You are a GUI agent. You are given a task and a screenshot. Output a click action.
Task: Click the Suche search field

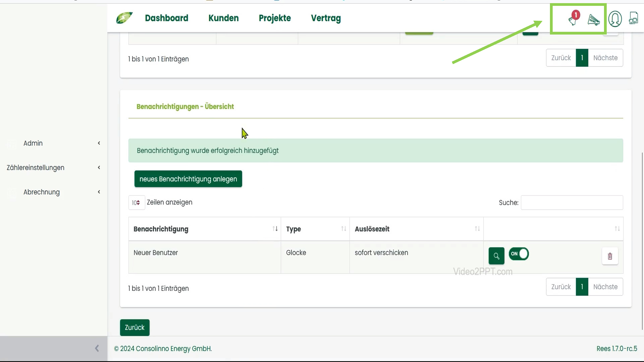(572, 203)
